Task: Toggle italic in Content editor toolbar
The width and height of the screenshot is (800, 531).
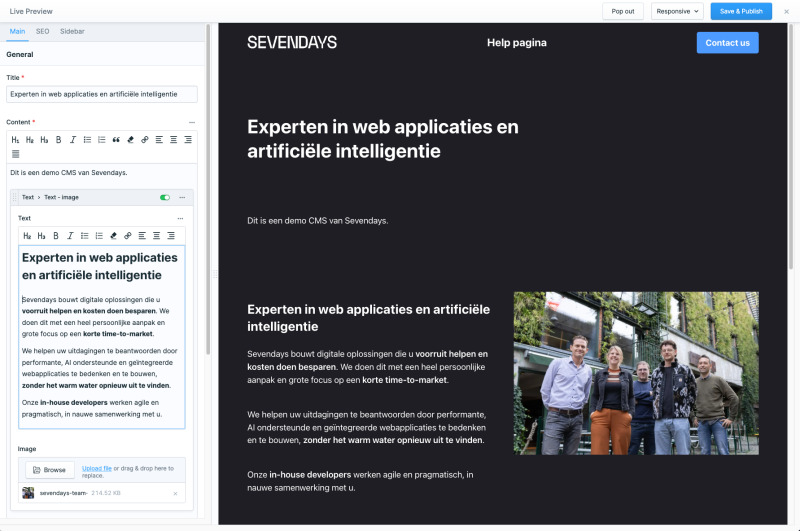Action: (x=73, y=139)
